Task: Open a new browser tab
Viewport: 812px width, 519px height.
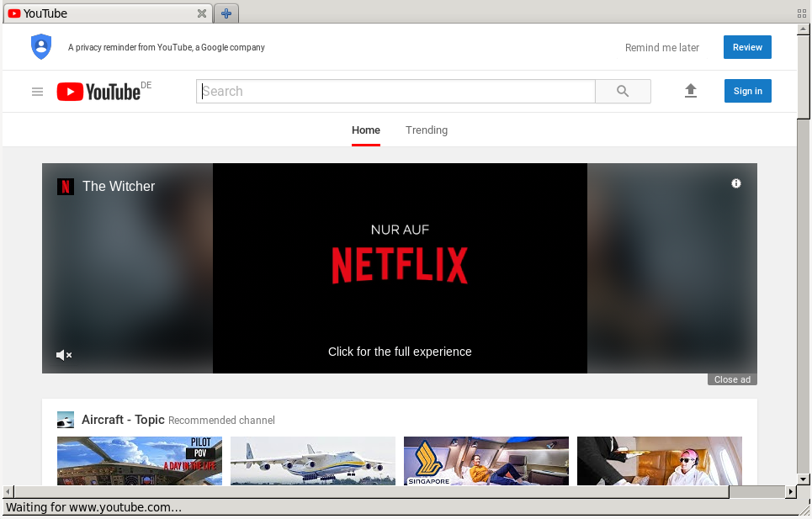Action: coord(226,13)
